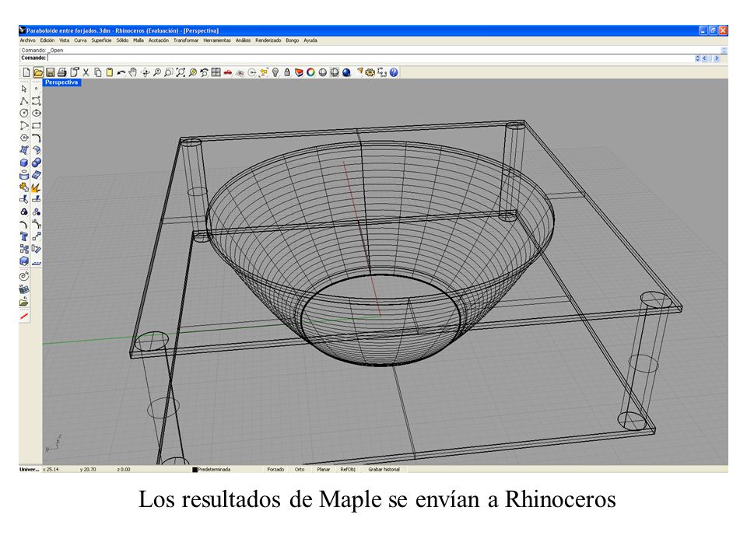747x560 pixels.
Task: Save the model with the floppy disk icon
Action: [50, 72]
